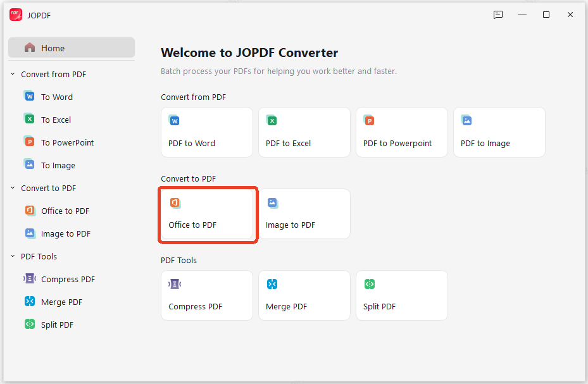Click the Home house icon
This screenshot has height=384, width=588.
(30, 47)
